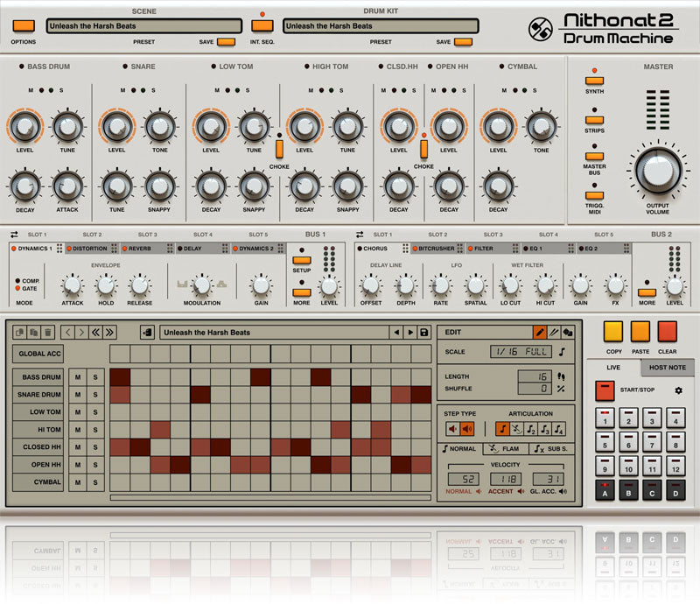The height and width of the screenshot is (604, 700).
Task: Swap the Bus 1 slot order icon
Action: point(14,234)
